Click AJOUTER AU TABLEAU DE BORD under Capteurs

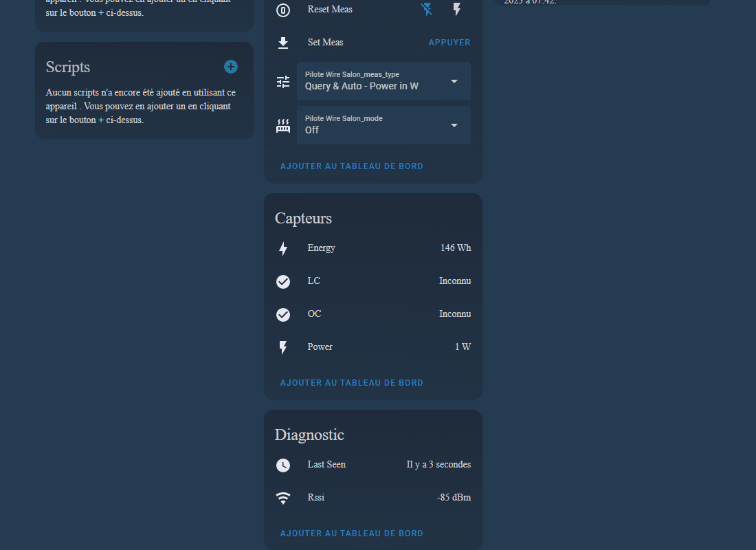(x=351, y=382)
